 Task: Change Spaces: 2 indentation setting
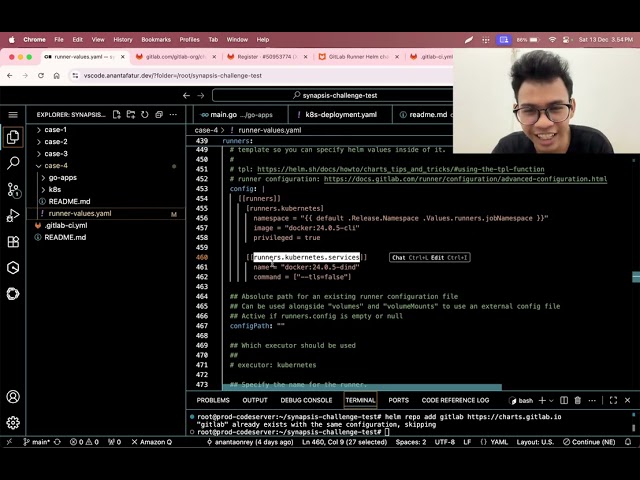point(411,442)
